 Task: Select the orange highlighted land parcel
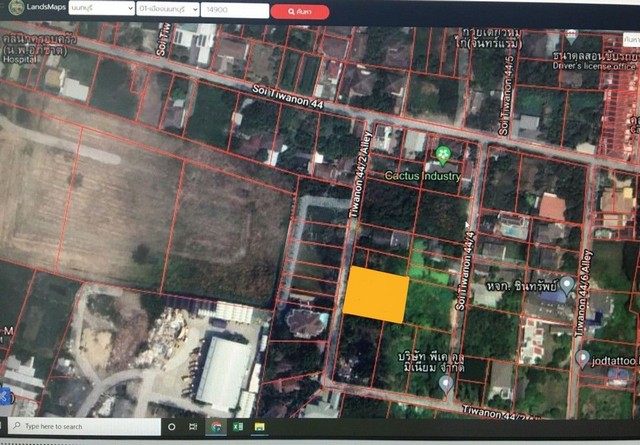tap(377, 295)
